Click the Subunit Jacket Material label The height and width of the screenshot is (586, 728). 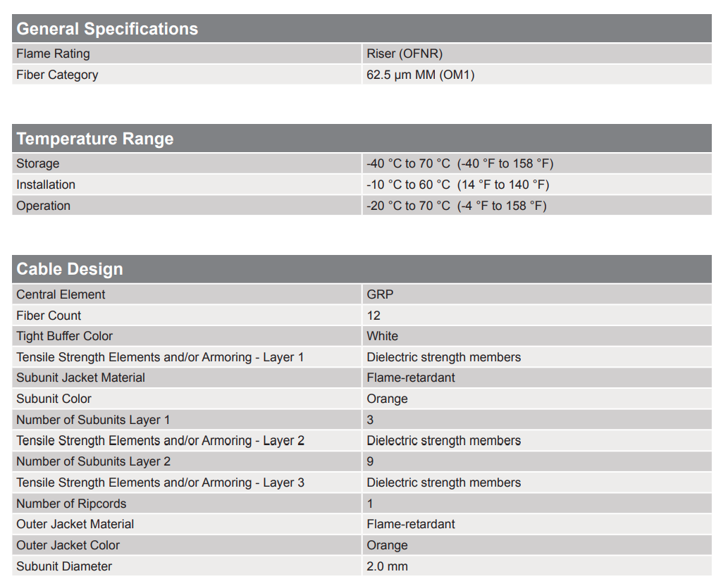(80, 378)
